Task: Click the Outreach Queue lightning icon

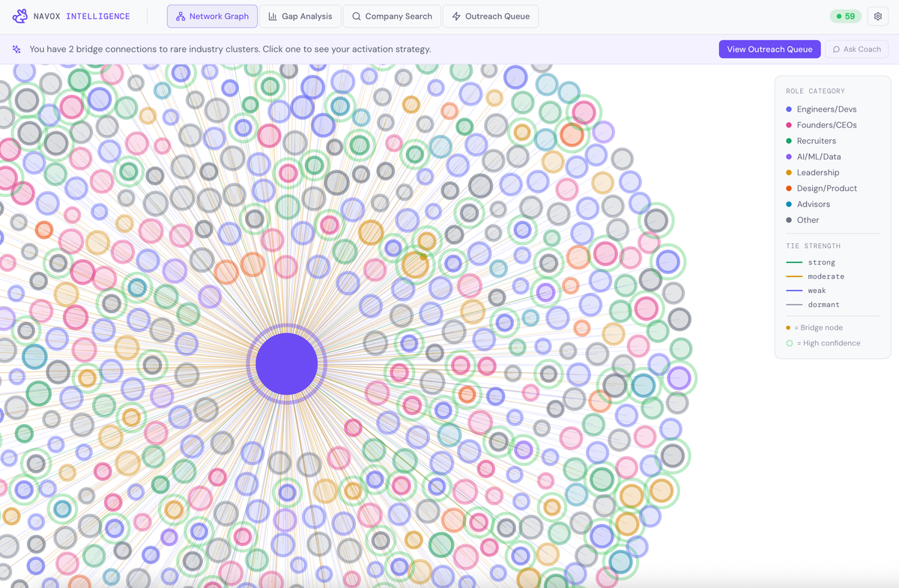Action: pyautogui.click(x=456, y=16)
